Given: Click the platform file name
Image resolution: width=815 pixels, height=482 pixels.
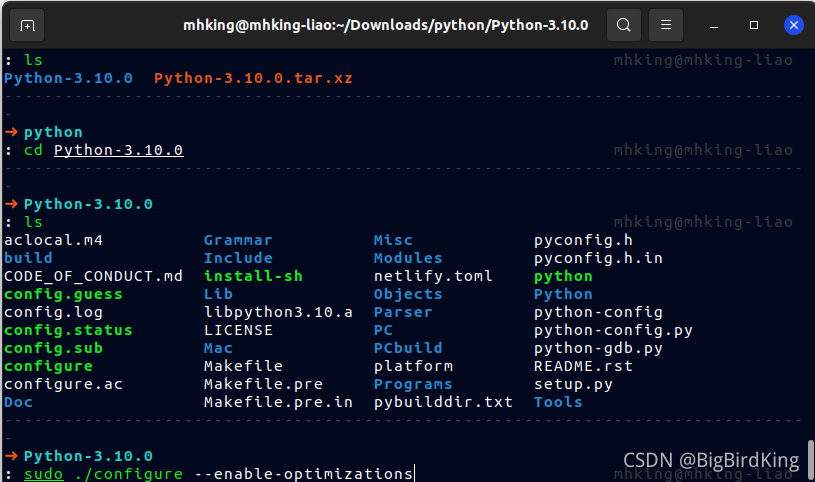Looking at the screenshot, I should pos(413,366).
